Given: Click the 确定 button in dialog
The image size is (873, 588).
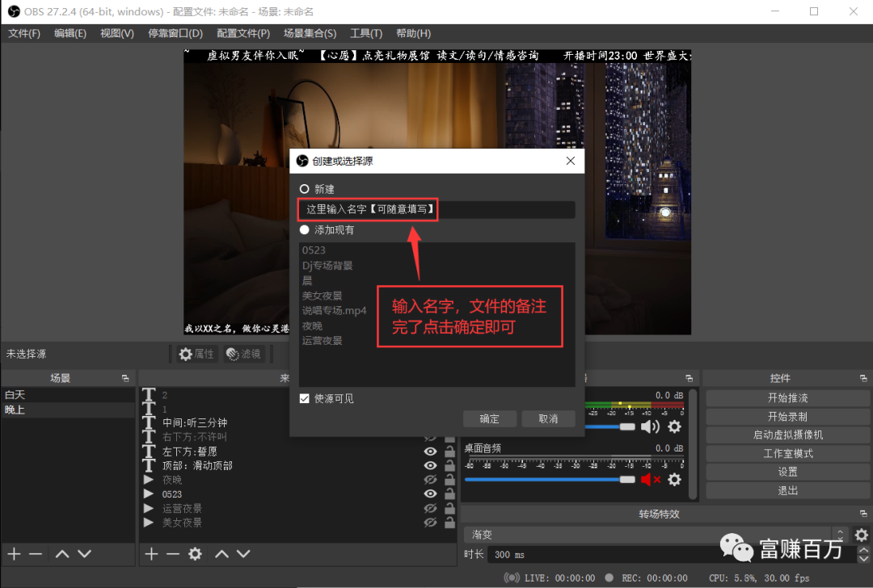Looking at the screenshot, I should [489, 418].
